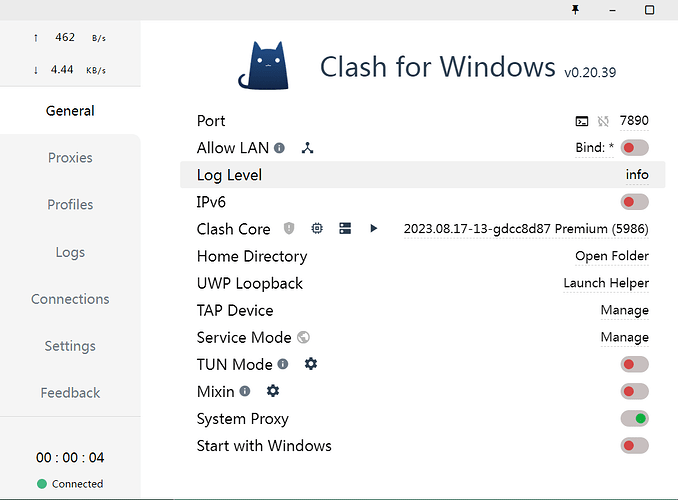
Task: Show network interfaces icon beside Allow LAN
Action: (307, 148)
